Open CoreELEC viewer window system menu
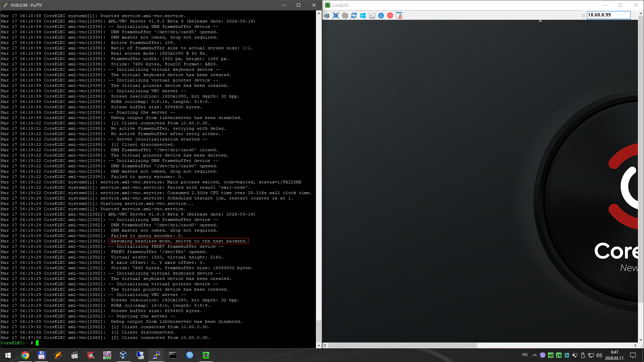 click(x=328, y=5)
